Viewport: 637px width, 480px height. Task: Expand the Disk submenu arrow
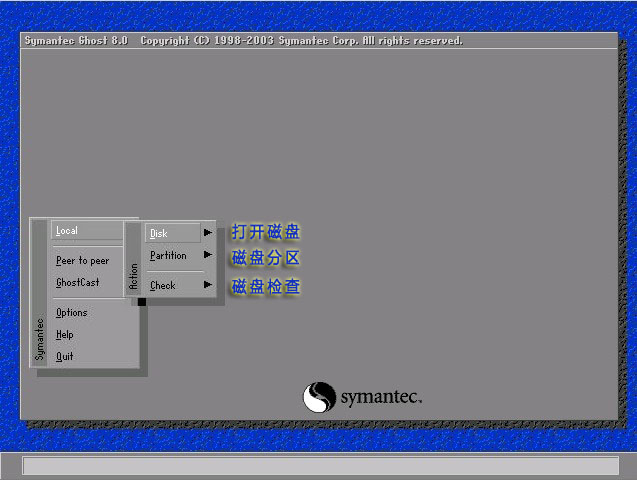208,233
